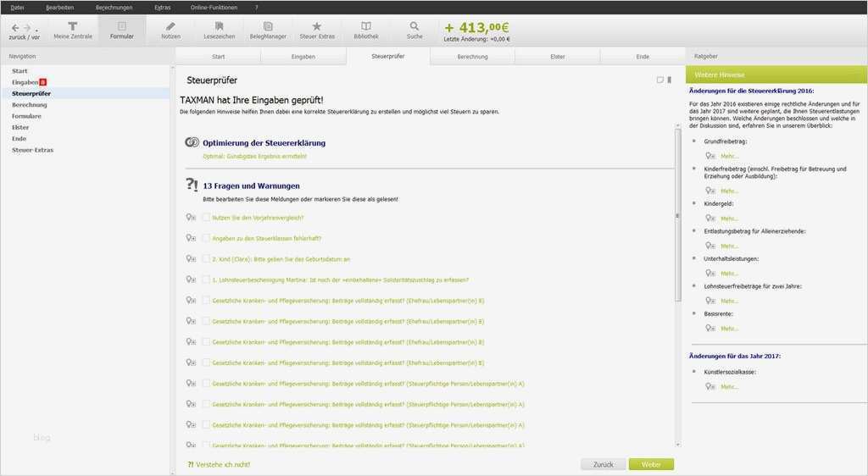Click Optimal: Günstigstes Ergebnis ermitteln link
Screen dimensions: 868x476
click(x=254, y=157)
